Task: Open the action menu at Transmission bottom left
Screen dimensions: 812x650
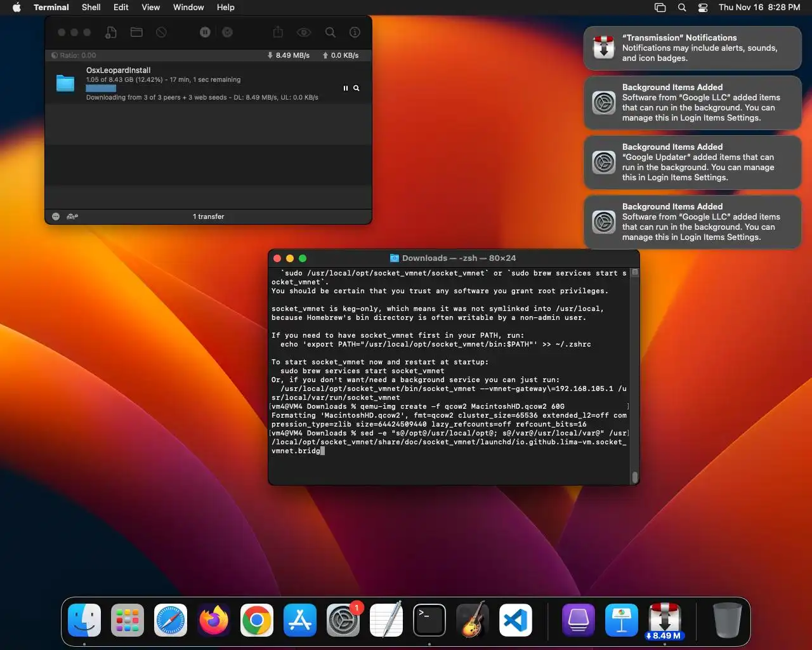Action: 56,216
